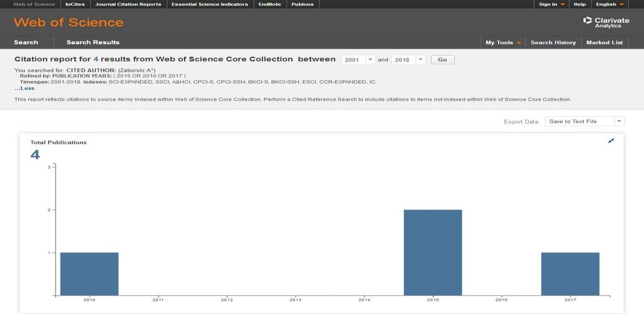This screenshot has width=644, height=314.
Task: Open Essential Science Indicators tab
Action: pos(209,4)
